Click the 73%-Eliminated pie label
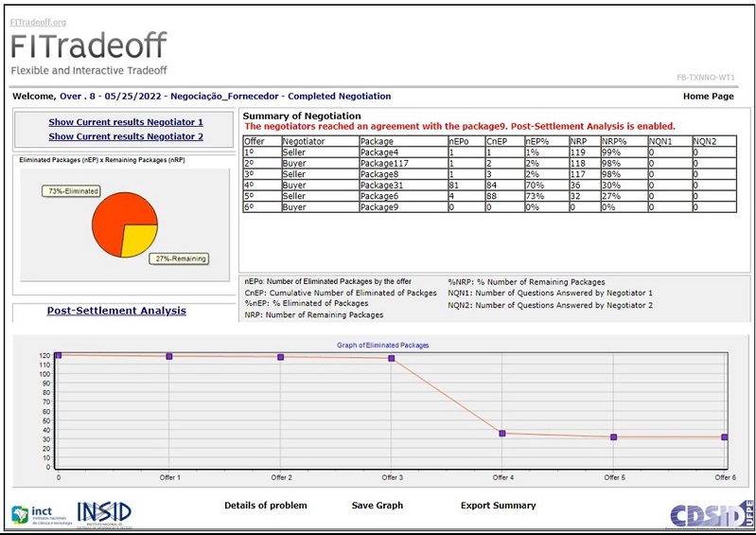 71,191
